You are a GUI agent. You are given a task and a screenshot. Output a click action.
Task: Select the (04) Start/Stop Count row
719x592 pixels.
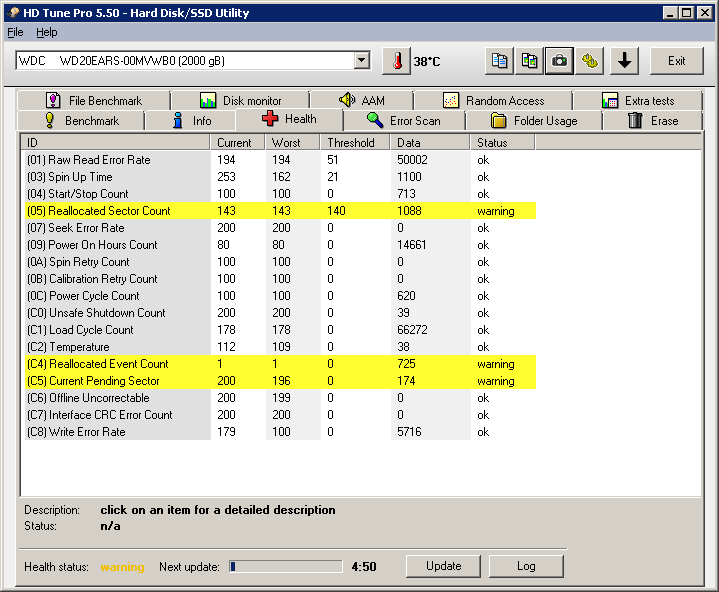click(280, 194)
